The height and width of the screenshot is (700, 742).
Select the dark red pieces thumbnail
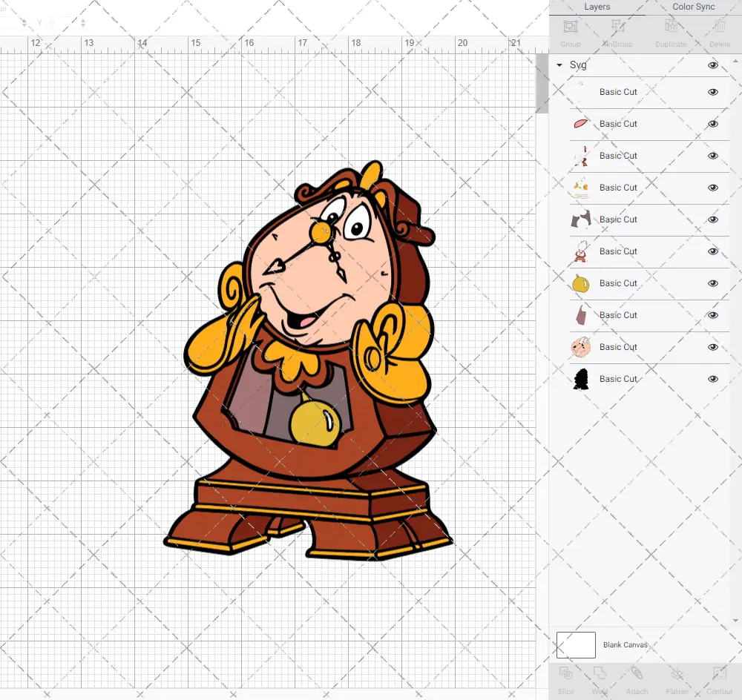pyautogui.click(x=581, y=156)
